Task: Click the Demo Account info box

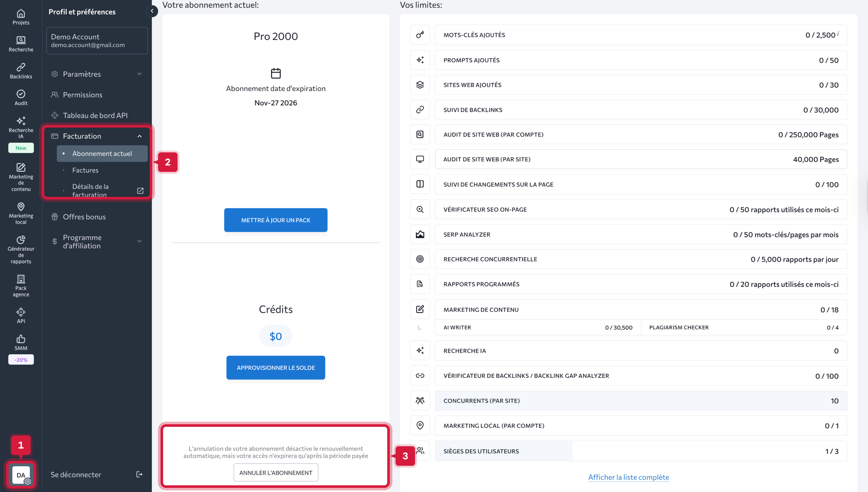Action: [97, 41]
